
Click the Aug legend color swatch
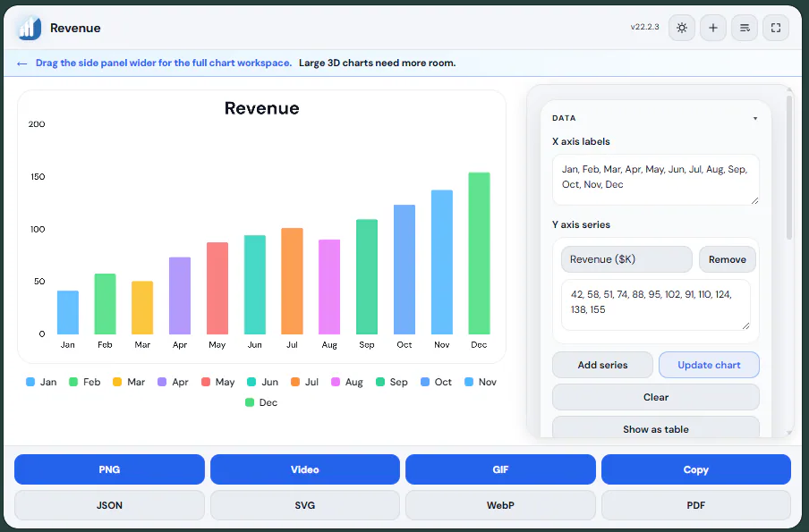coord(336,382)
